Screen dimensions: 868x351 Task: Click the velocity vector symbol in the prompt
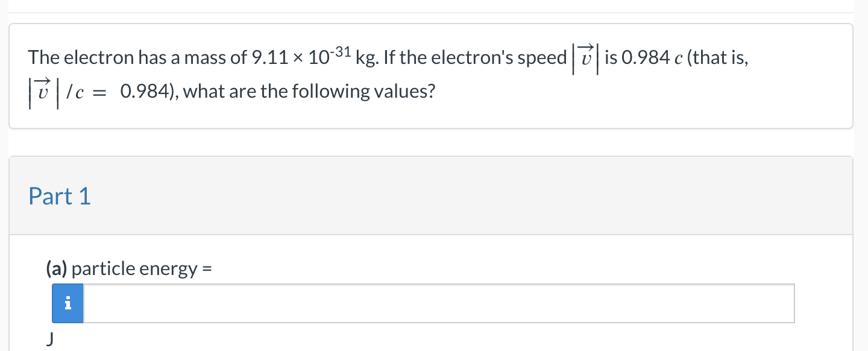[585, 57]
